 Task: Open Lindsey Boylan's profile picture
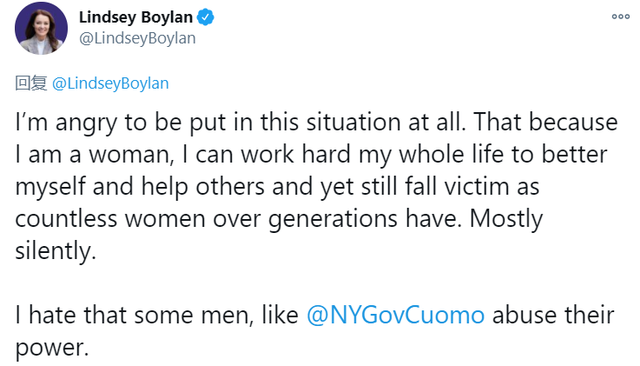coord(41,29)
